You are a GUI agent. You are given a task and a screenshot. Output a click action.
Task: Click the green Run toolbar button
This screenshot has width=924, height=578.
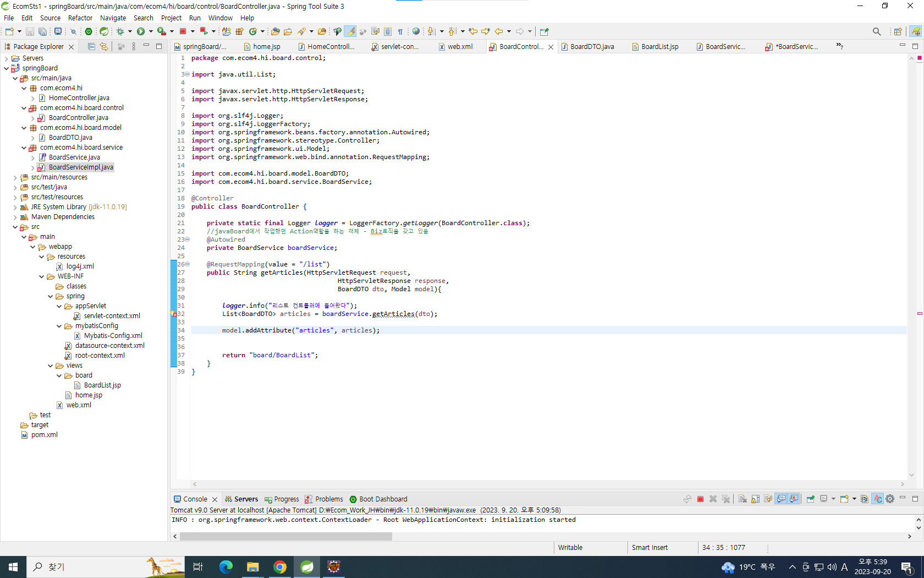pos(141,31)
